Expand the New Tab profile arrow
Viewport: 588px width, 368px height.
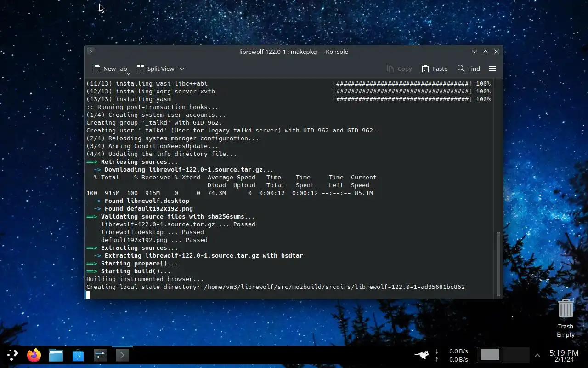pos(128,73)
